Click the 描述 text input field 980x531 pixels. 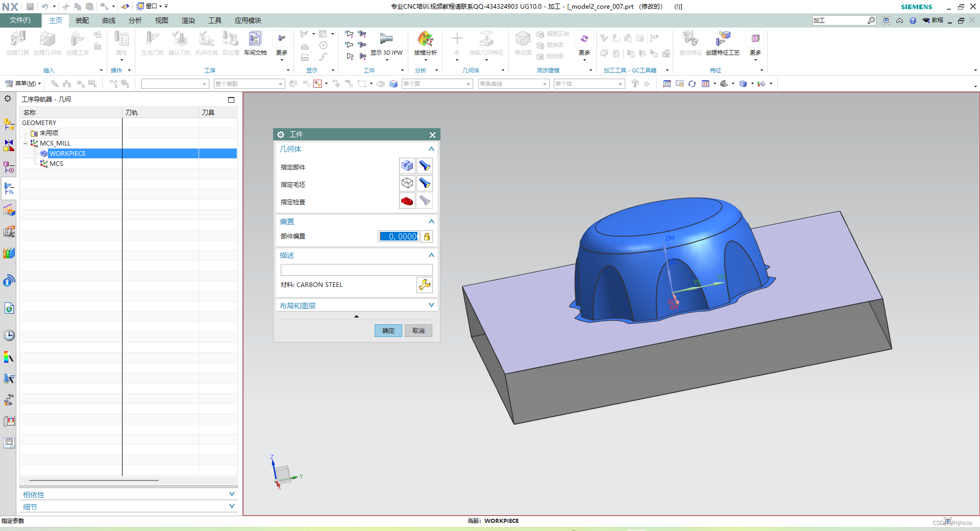click(356, 270)
